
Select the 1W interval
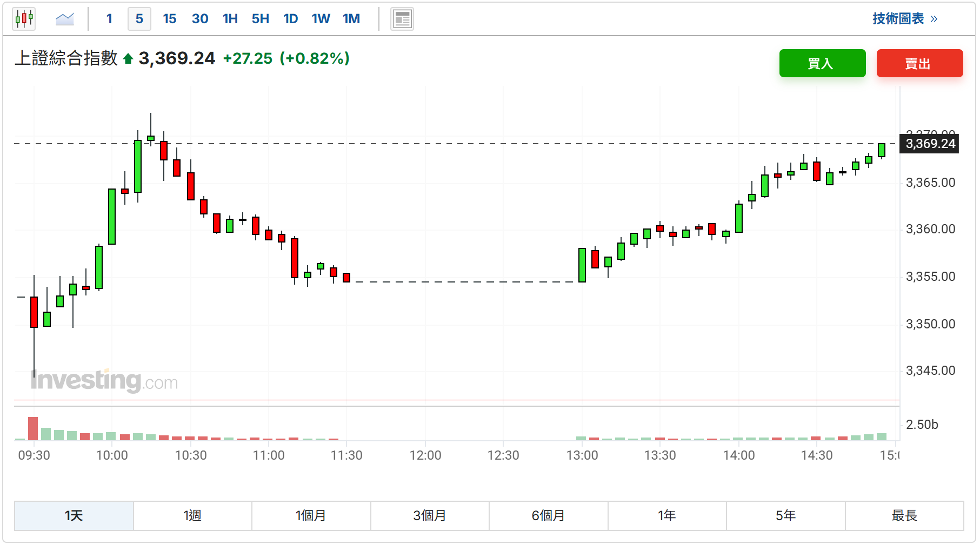321,19
